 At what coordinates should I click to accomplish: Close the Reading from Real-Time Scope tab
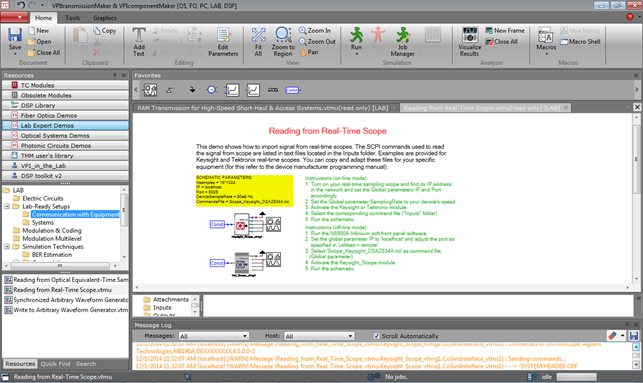566,108
